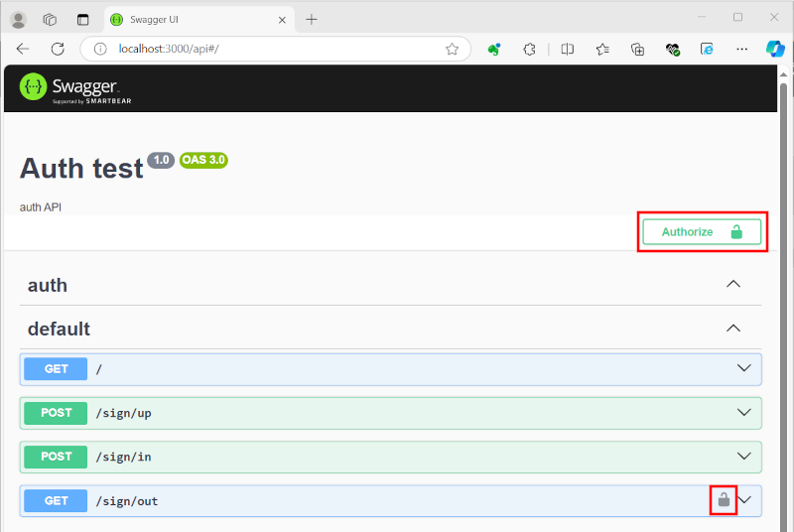The width and height of the screenshot is (794, 532).
Task: Select the auth tag heading
Action: (48, 286)
